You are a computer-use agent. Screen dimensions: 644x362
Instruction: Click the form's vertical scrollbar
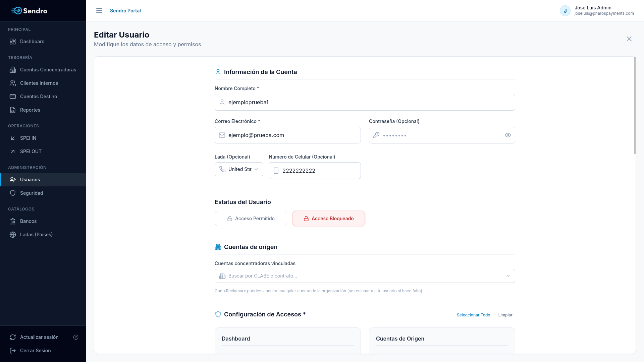635,106
